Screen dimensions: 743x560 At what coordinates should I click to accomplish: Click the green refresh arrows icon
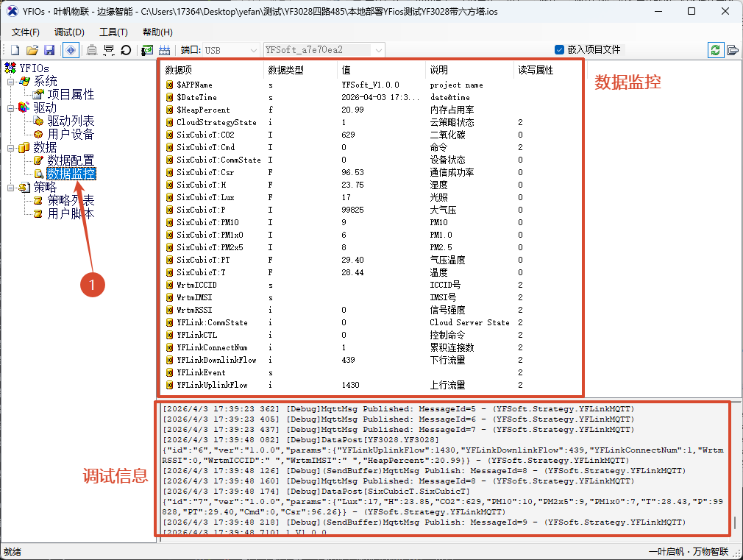tap(715, 50)
